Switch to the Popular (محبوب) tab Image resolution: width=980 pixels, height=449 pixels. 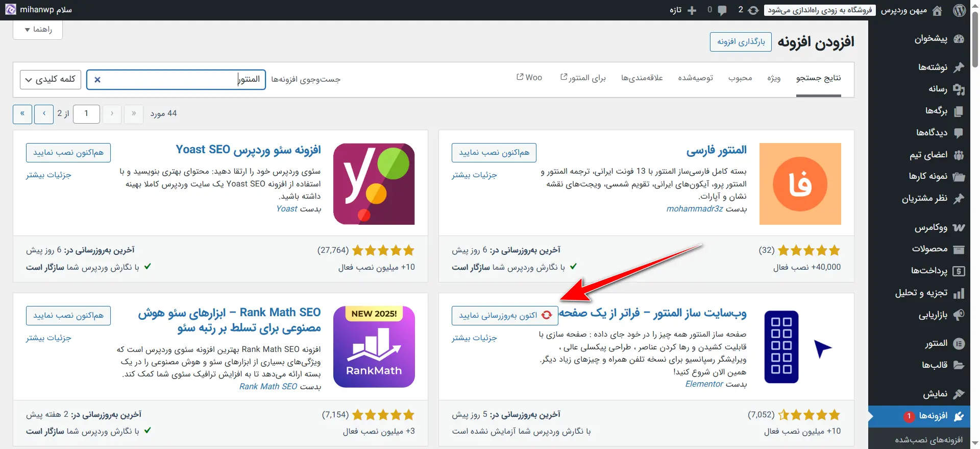(740, 78)
